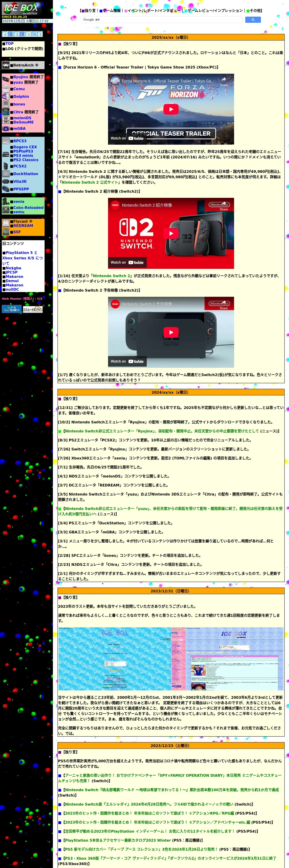Open the Demul old content link
Viewport: 289px width, 868px height.
pyautogui.click(x=12, y=281)
